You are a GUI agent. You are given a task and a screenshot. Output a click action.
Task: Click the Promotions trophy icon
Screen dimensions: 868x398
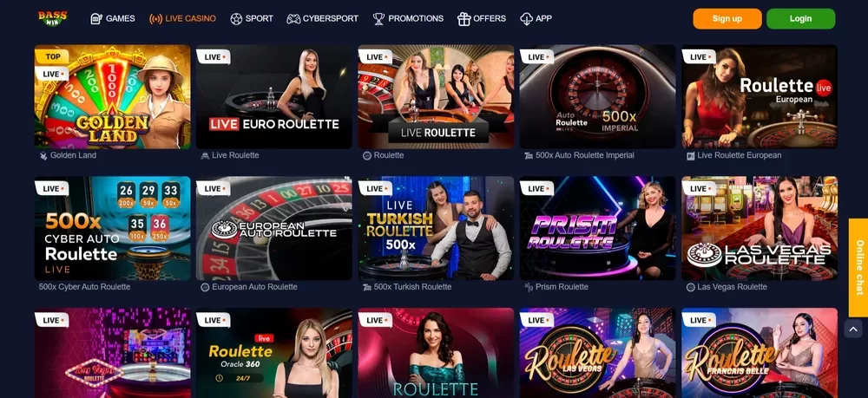pos(378,19)
